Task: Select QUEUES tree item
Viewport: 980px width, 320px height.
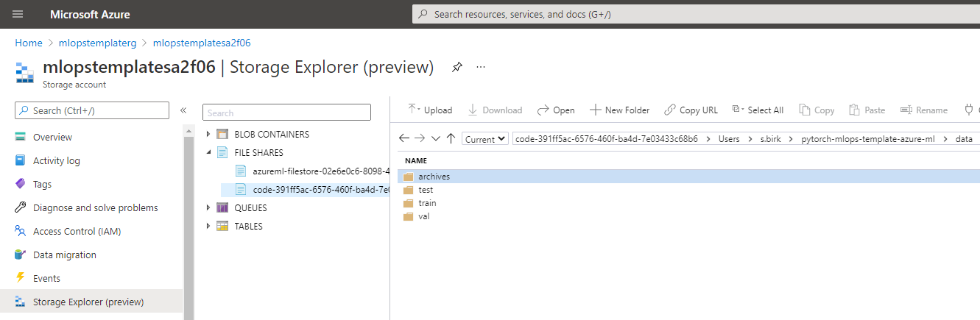Action: pyautogui.click(x=250, y=208)
